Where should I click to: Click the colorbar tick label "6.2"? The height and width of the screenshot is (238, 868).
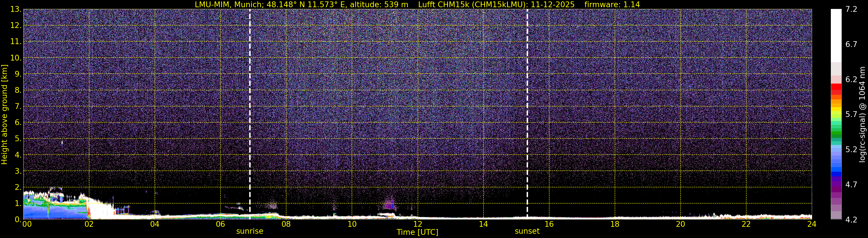(x=851, y=80)
